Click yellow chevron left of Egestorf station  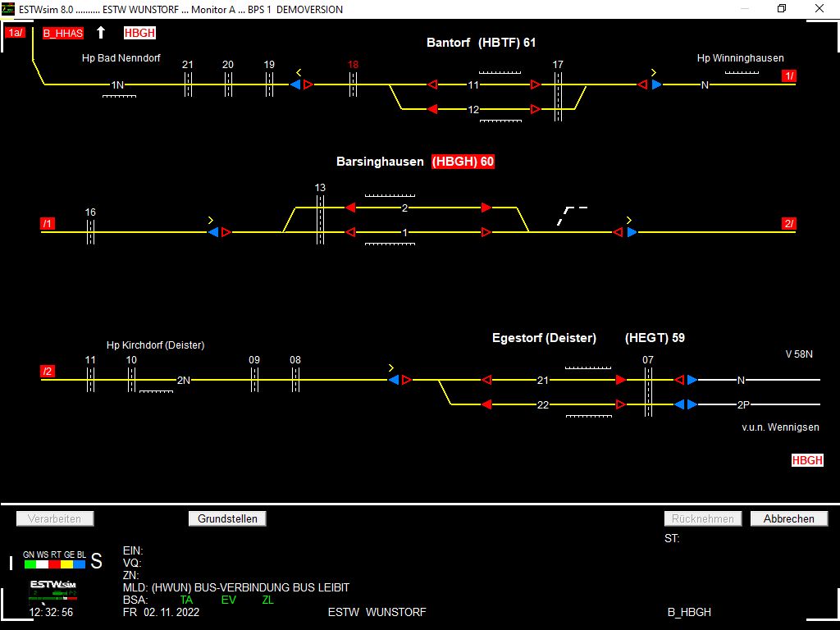coord(391,367)
